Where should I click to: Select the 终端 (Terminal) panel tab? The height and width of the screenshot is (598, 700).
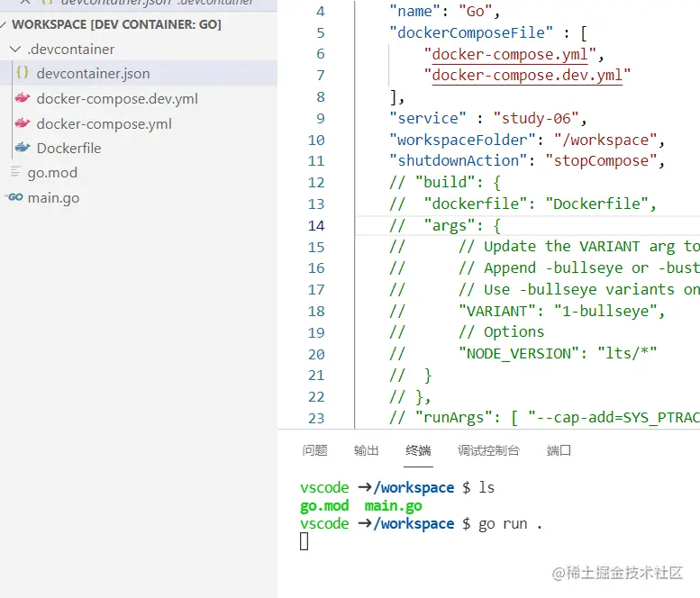(418, 450)
